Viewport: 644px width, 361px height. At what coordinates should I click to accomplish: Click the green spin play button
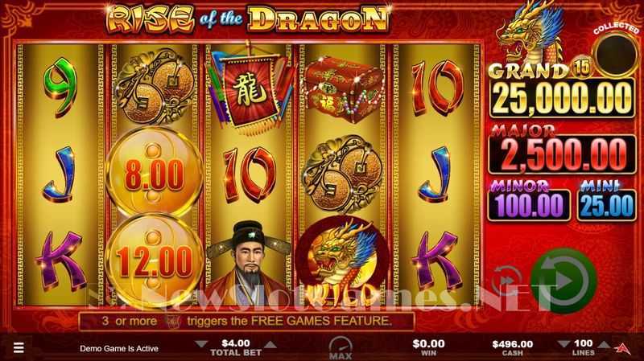coord(563,281)
